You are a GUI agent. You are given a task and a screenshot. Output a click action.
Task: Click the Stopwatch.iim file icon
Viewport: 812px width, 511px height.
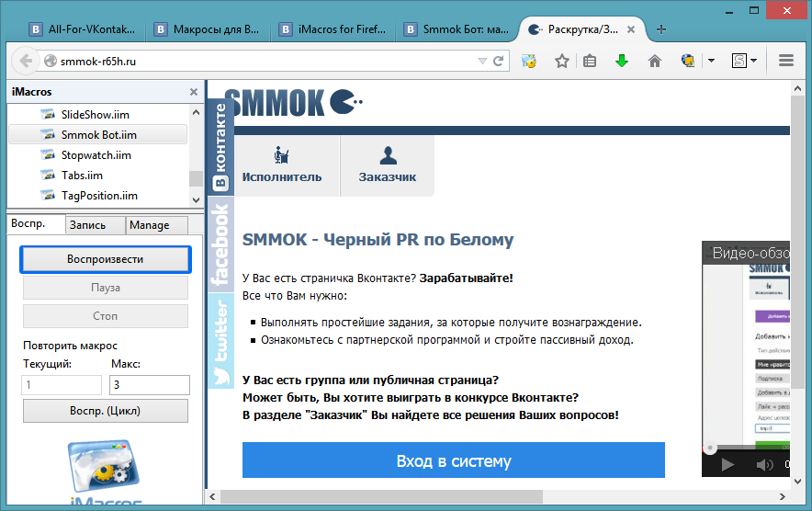click(x=48, y=155)
